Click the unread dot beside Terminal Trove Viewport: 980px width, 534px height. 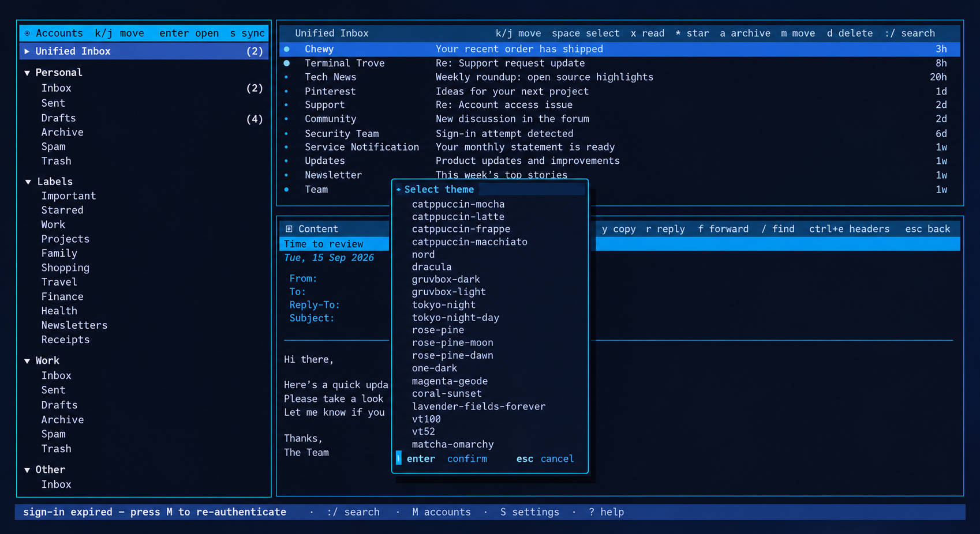287,63
